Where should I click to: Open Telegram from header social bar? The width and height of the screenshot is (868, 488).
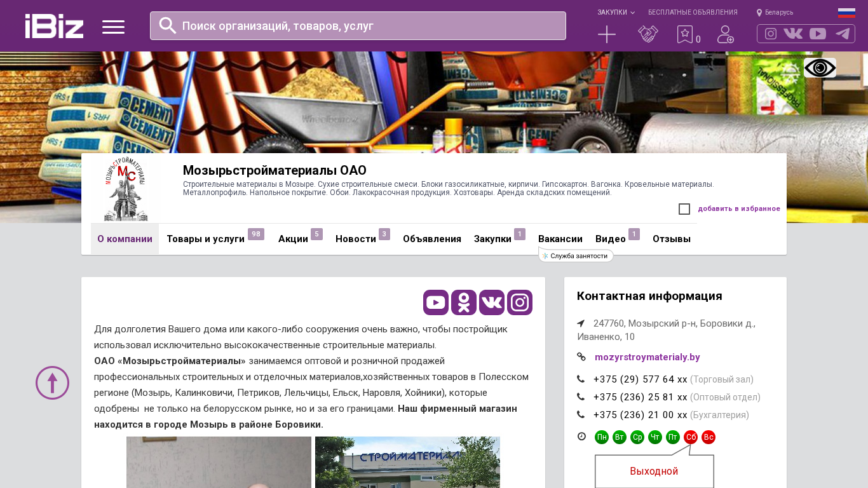coord(843,34)
